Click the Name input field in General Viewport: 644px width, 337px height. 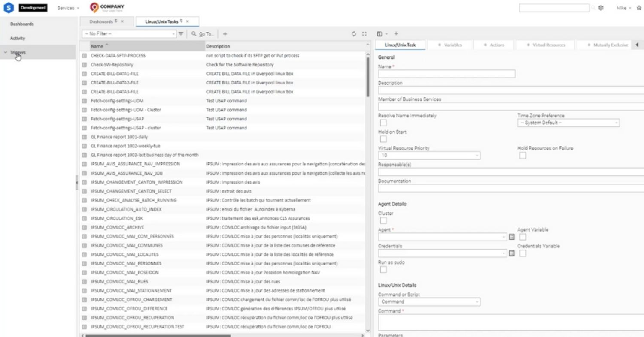point(447,74)
